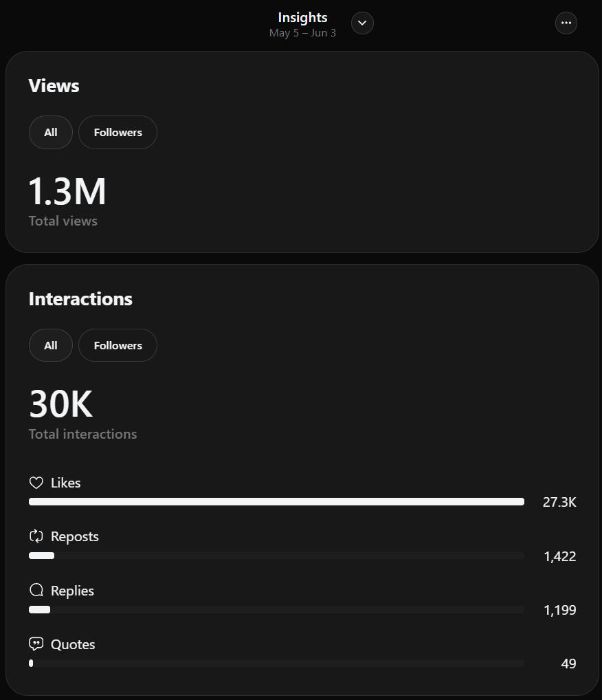Select Followers filter in Views card
Screen dimensions: 602x700
(118, 132)
